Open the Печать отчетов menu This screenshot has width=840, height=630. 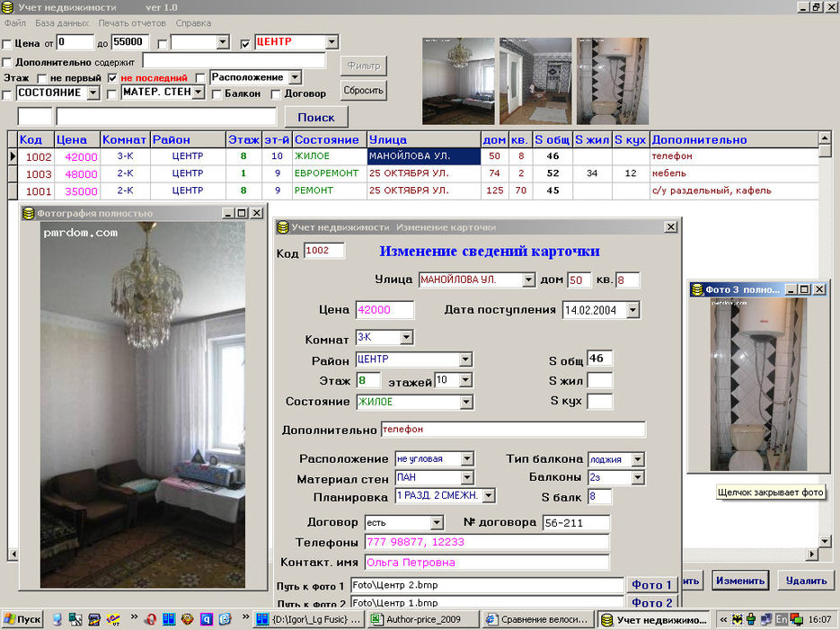132,23
